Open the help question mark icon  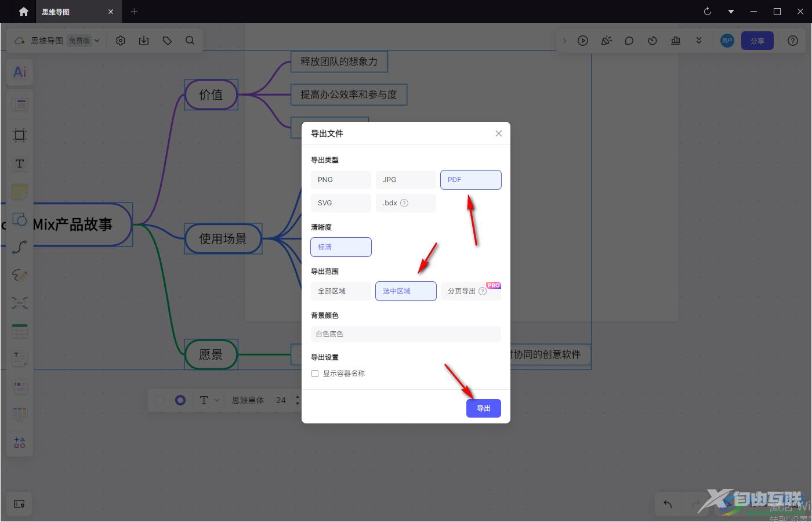(793, 41)
